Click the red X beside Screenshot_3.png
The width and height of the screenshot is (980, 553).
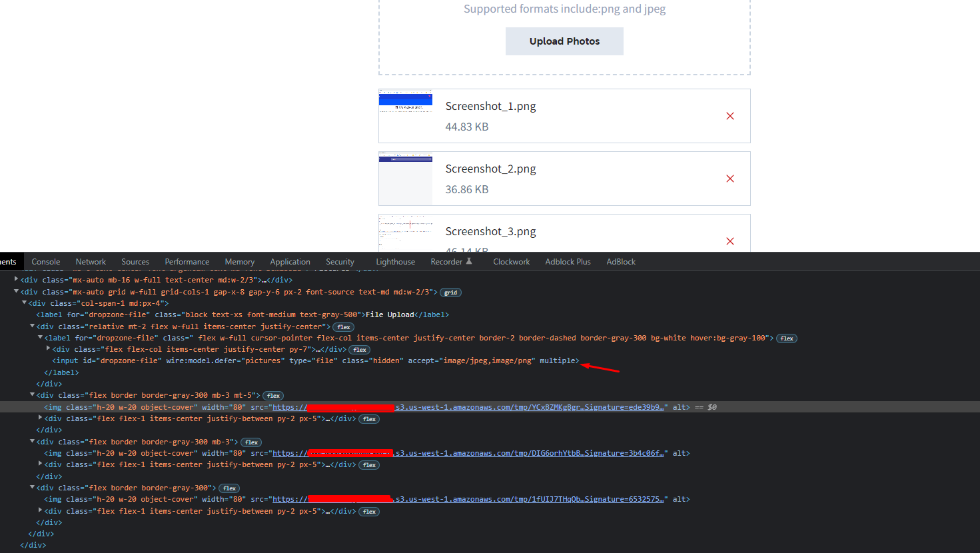[x=730, y=241]
